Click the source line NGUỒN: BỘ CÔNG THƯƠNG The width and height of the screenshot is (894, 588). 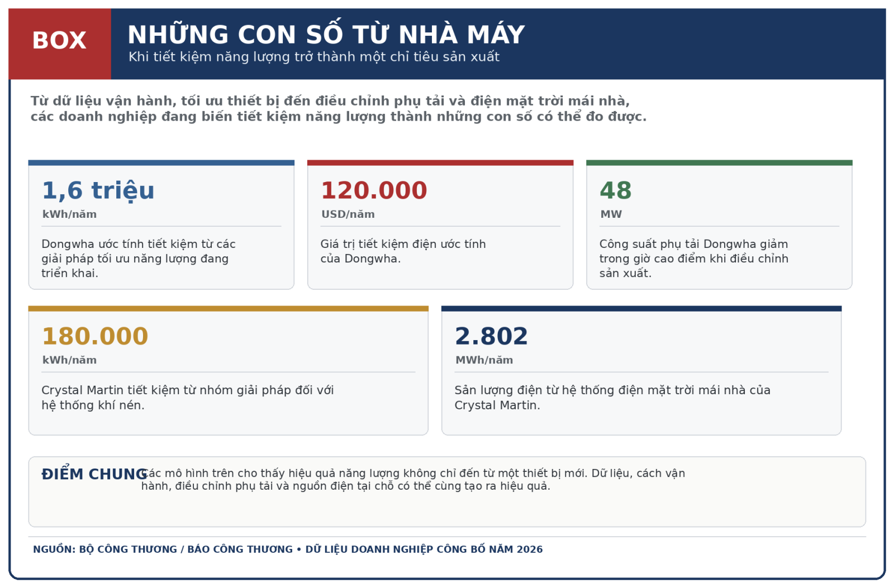click(x=288, y=549)
